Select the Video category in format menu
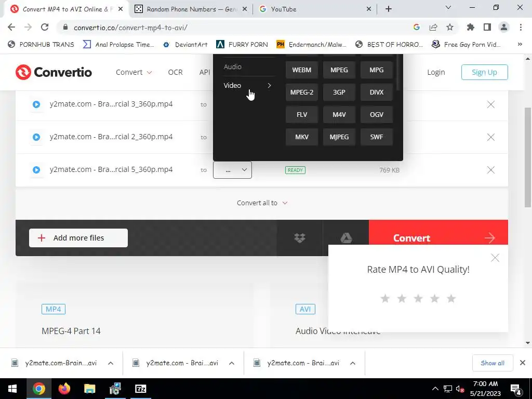 (249, 86)
